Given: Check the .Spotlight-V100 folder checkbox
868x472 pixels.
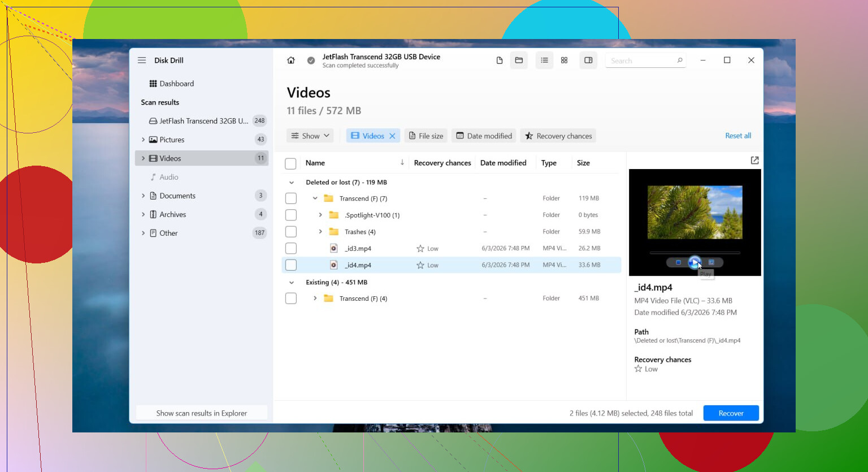Looking at the screenshot, I should 291,215.
